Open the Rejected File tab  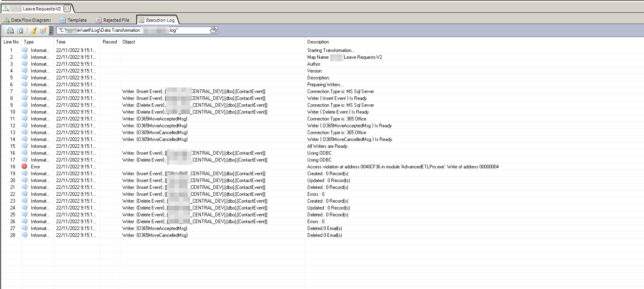112,20
